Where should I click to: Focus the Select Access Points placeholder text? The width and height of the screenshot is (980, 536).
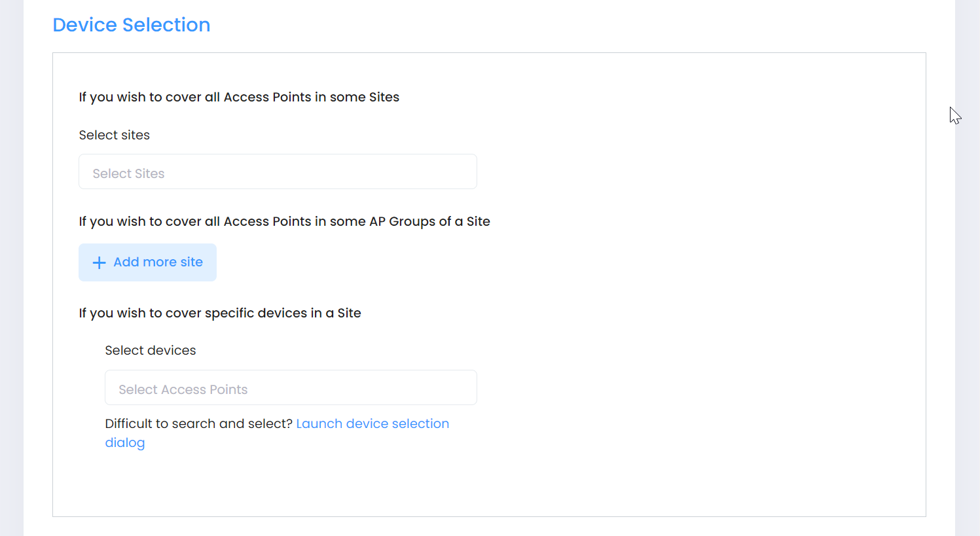(x=183, y=389)
